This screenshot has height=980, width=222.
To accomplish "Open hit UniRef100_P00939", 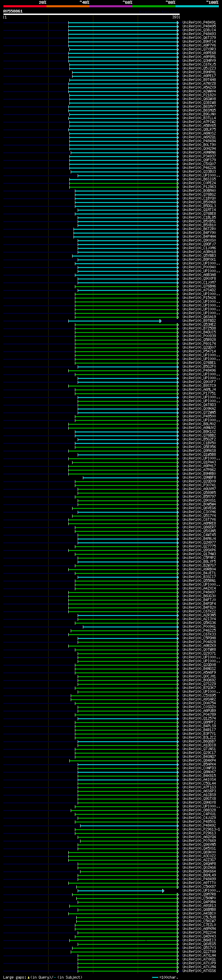I will click(x=199, y=336).
